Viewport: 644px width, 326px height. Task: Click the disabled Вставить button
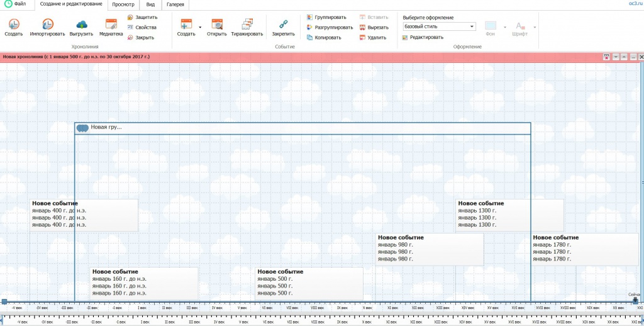tap(374, 17)
